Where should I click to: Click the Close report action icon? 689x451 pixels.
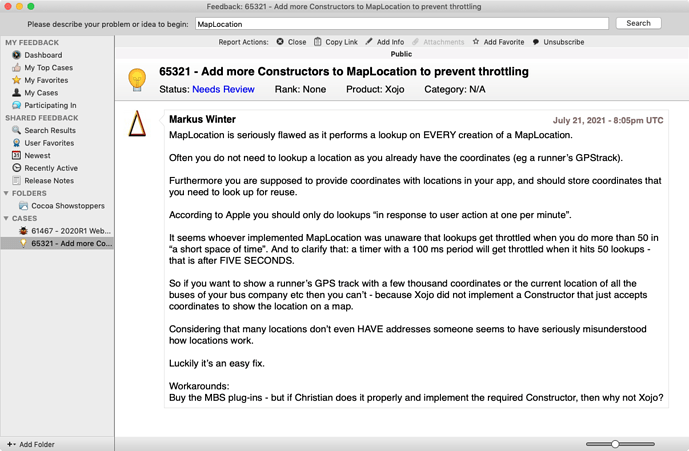click(x=280, y=42)
